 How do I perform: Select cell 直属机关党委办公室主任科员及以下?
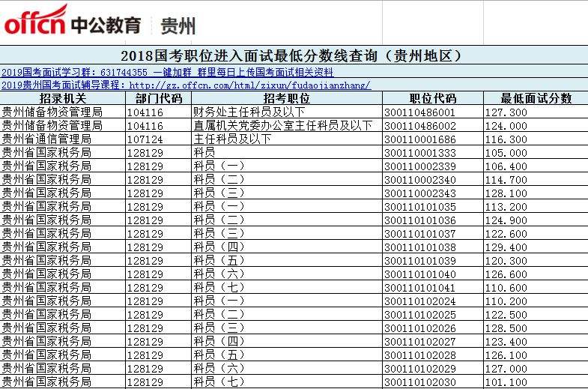coord(287,125)
